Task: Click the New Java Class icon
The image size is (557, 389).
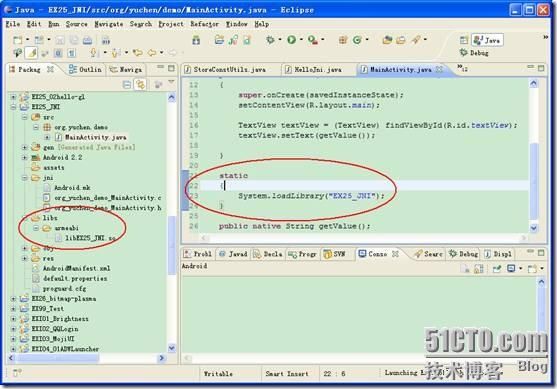Action: pos(357,40)
